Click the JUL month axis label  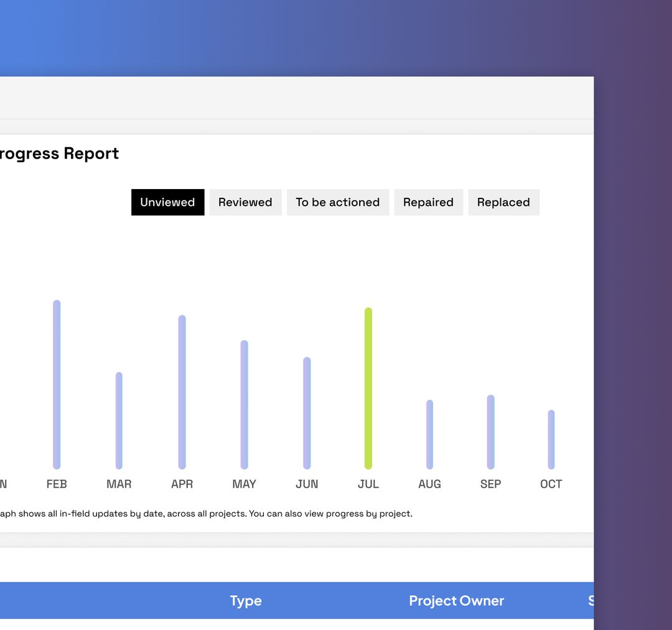pos(368,484)
